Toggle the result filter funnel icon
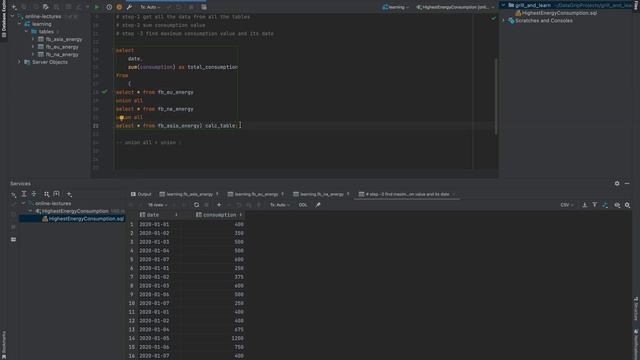 (x=595, y=205)
